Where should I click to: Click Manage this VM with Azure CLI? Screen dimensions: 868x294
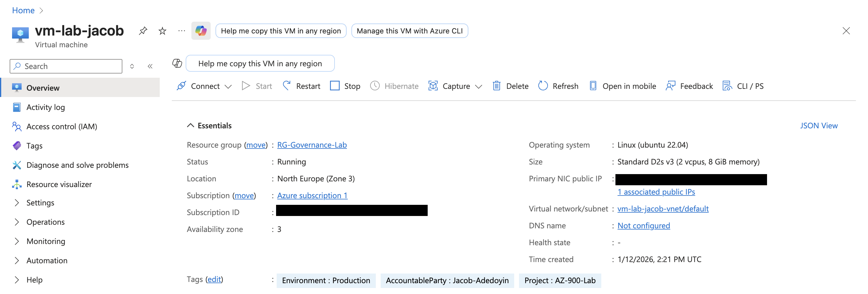click(409, 31)
